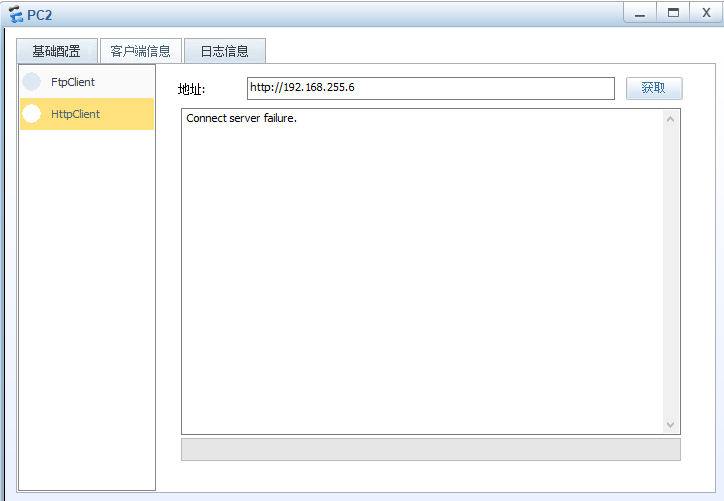
Task: Click the round icon beside HttpClient
Action: (32, 114)
